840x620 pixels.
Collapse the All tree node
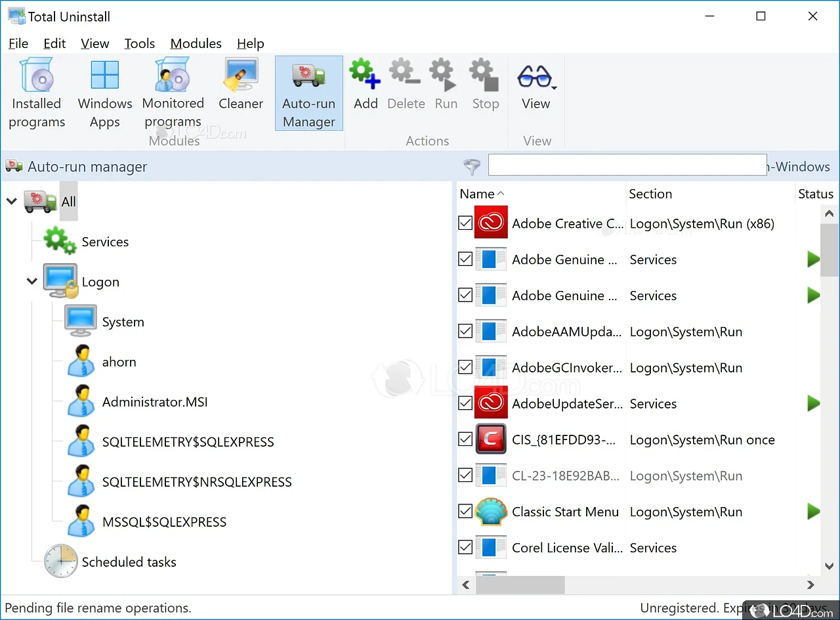click(x=11, y=202)
